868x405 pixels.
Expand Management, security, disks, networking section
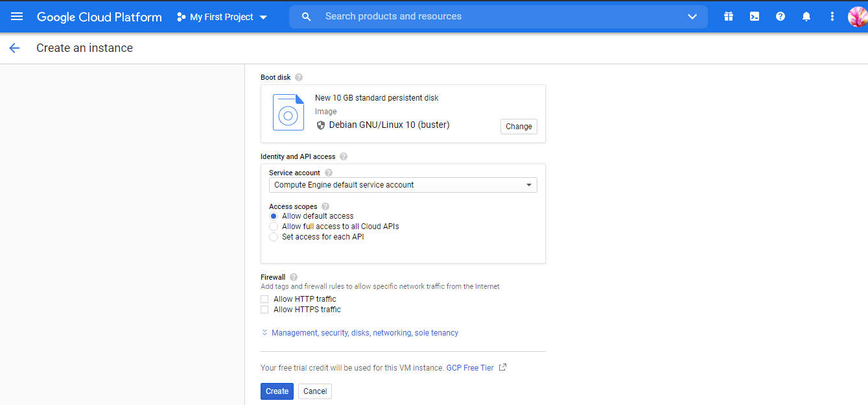pyautogui.click(x=364, y=333)
